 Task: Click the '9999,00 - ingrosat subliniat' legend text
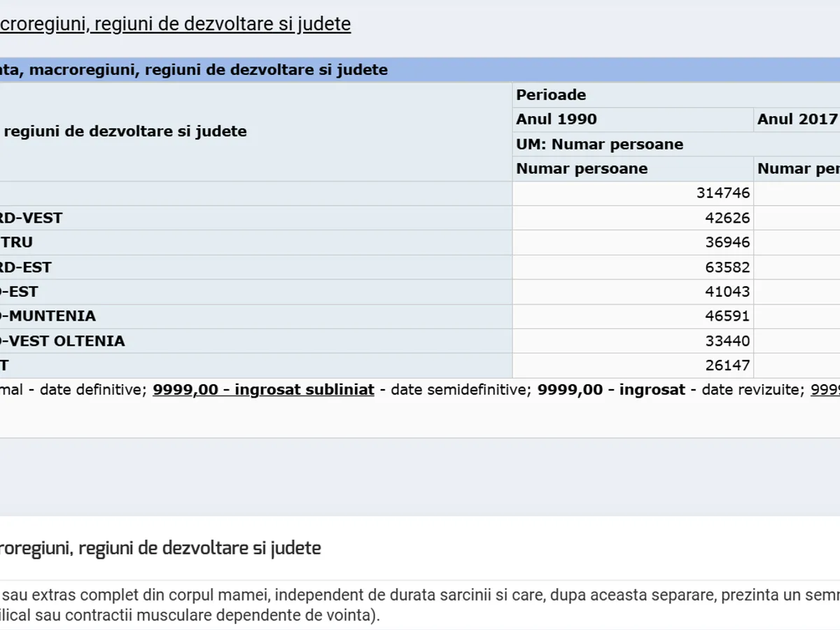263,390
